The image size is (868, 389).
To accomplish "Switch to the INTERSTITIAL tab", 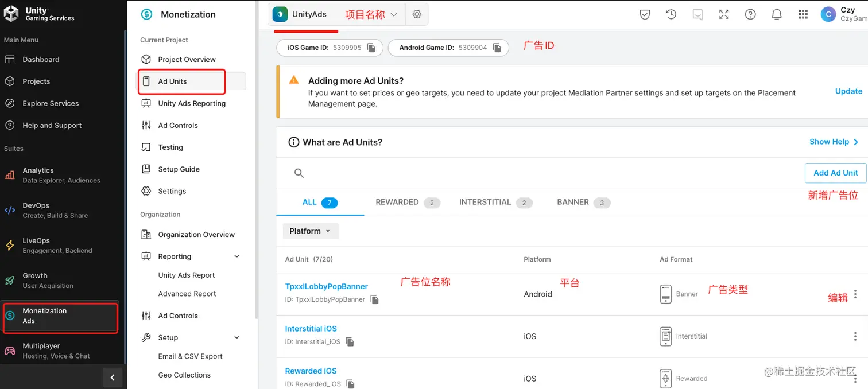I will (495, 202).
